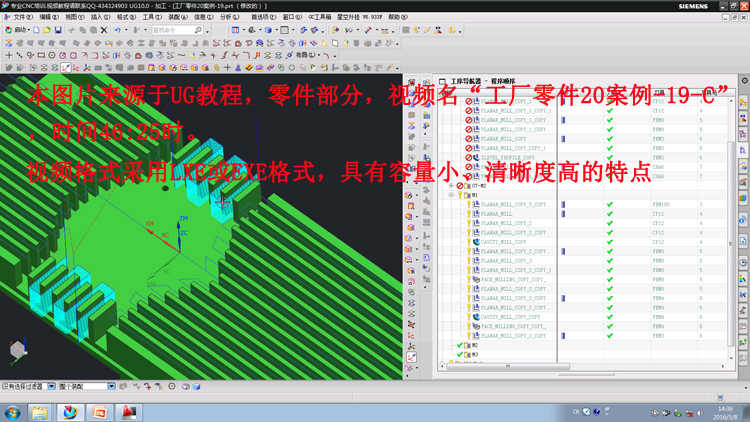Click the New file icon
This screenshot has height=422, width=750.
tap(36, 30)
